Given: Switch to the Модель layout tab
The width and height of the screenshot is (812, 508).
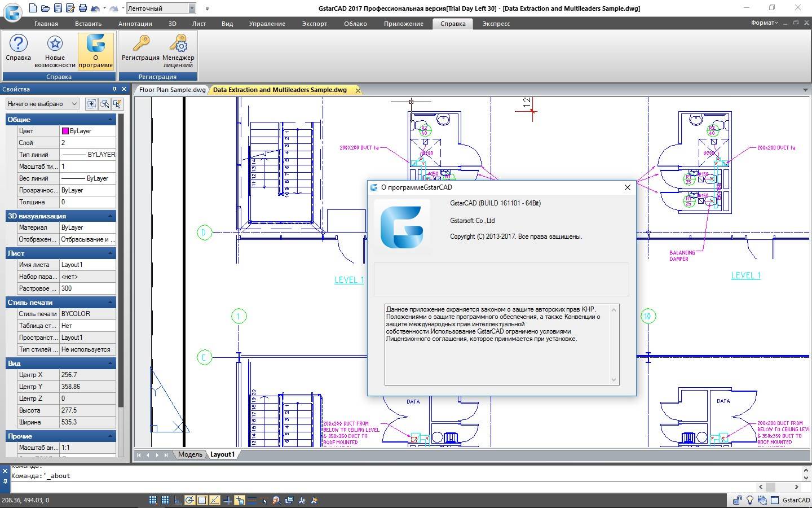Looking at the screenshot, I should (x=190, y=454).
